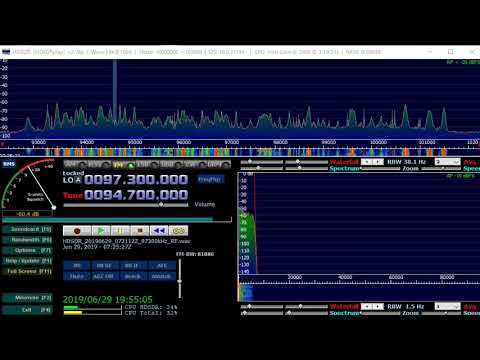
Task: Toggle the loop playback icon
Action: click(x=178, y=231)
